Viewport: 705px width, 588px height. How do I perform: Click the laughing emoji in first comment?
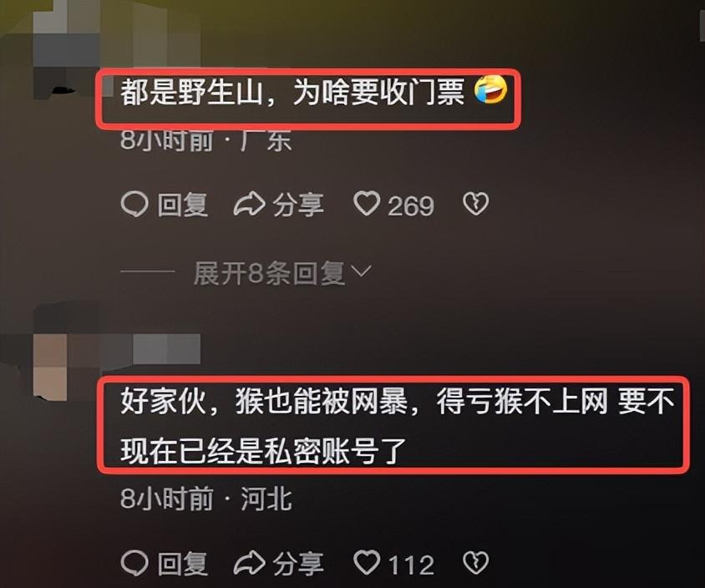click(x=491, y=90)
